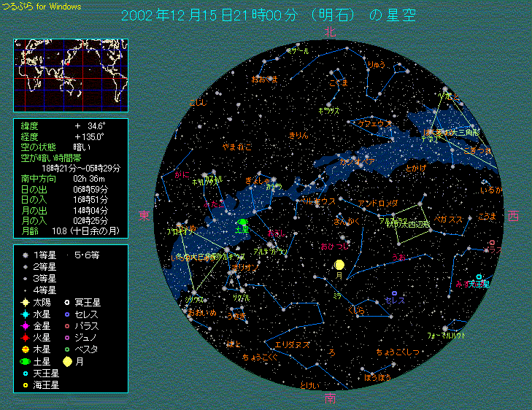532x410 pixels.
Task: Click the world map location thumbnail
Action: [x=71, y=75]
